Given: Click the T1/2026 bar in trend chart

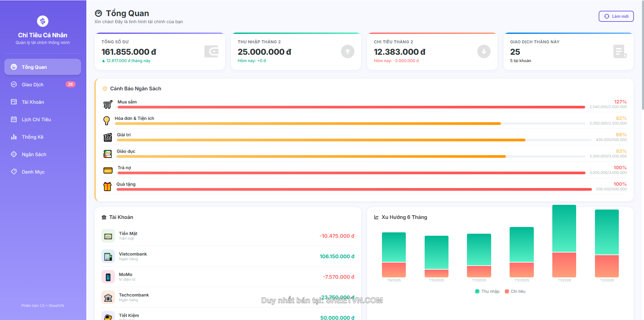Looking at the screenshot, I should pyautogui.click(x=564, y=241).
